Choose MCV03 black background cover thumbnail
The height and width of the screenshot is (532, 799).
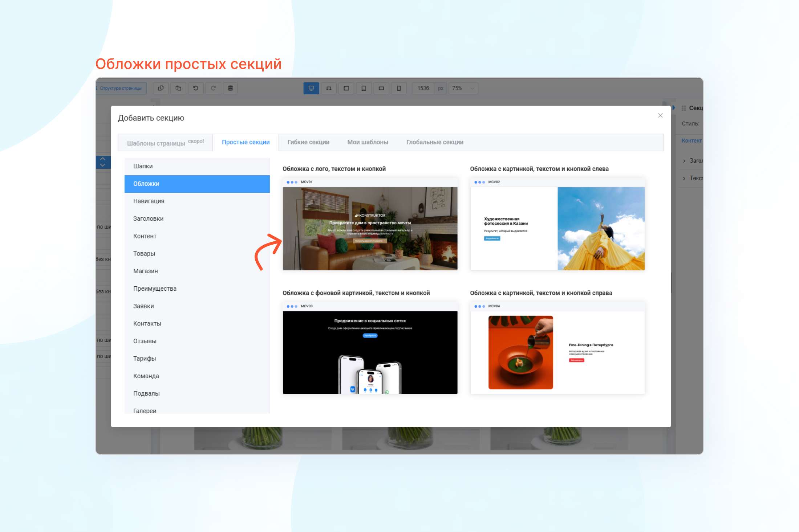click(370, 348)
